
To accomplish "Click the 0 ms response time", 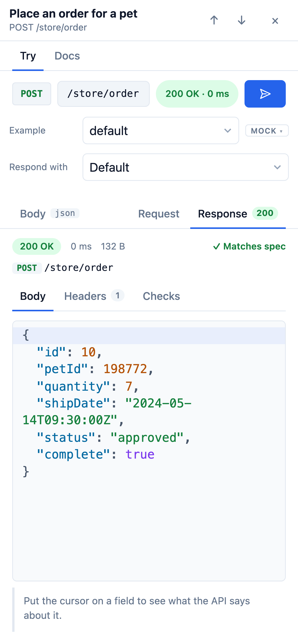I will pyautogui.click(x=81, y=246).
